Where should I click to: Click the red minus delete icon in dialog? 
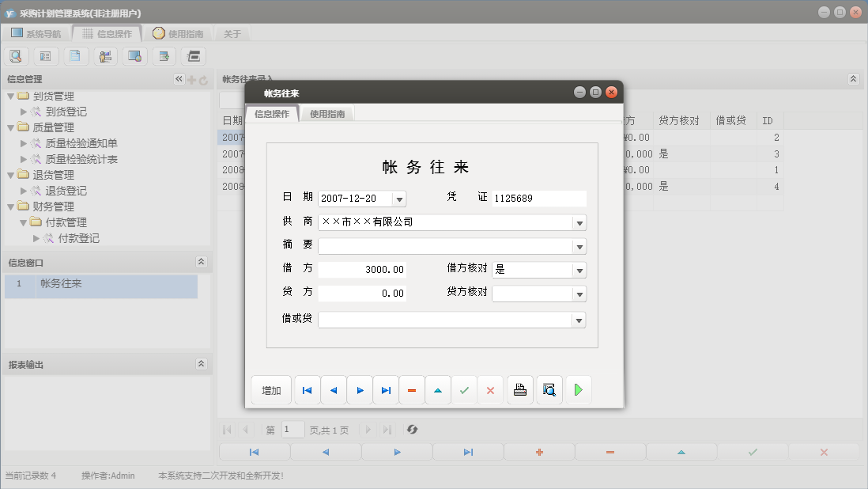[412, 390]
